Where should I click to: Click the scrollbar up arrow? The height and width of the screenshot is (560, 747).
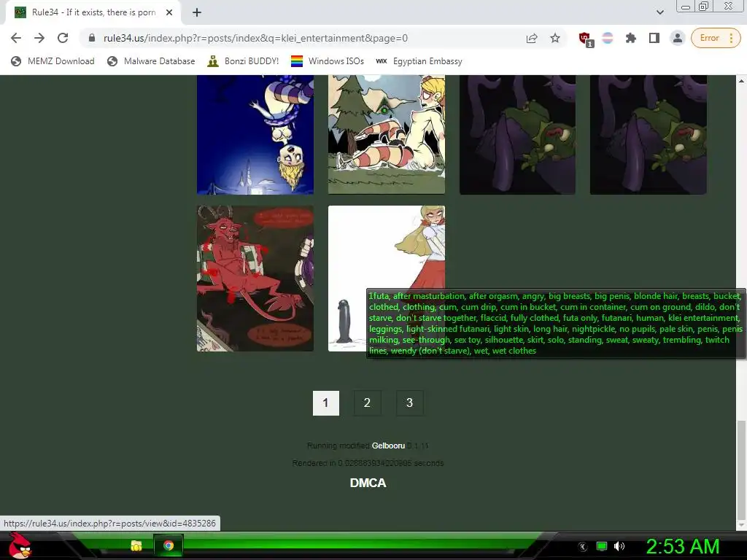point(741,80)
